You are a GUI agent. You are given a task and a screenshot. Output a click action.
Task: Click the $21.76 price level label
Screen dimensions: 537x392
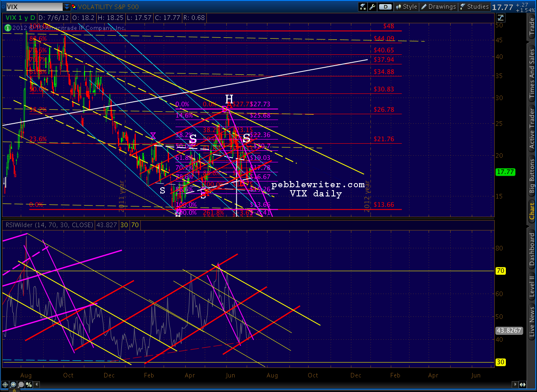click(x=384, y=139)
